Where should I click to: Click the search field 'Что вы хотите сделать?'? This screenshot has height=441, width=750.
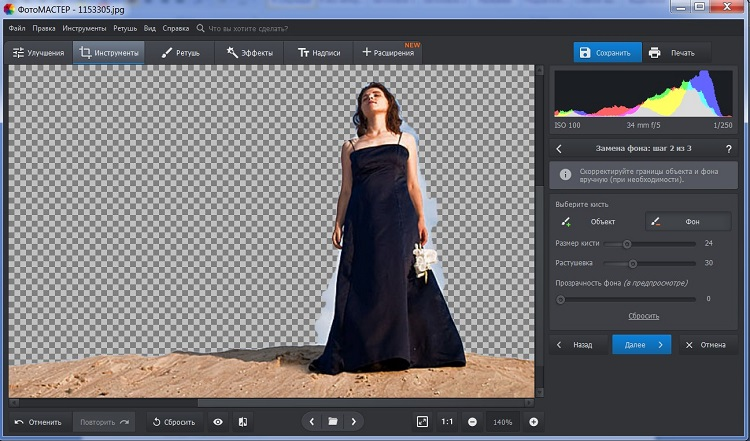click(248, 29)
